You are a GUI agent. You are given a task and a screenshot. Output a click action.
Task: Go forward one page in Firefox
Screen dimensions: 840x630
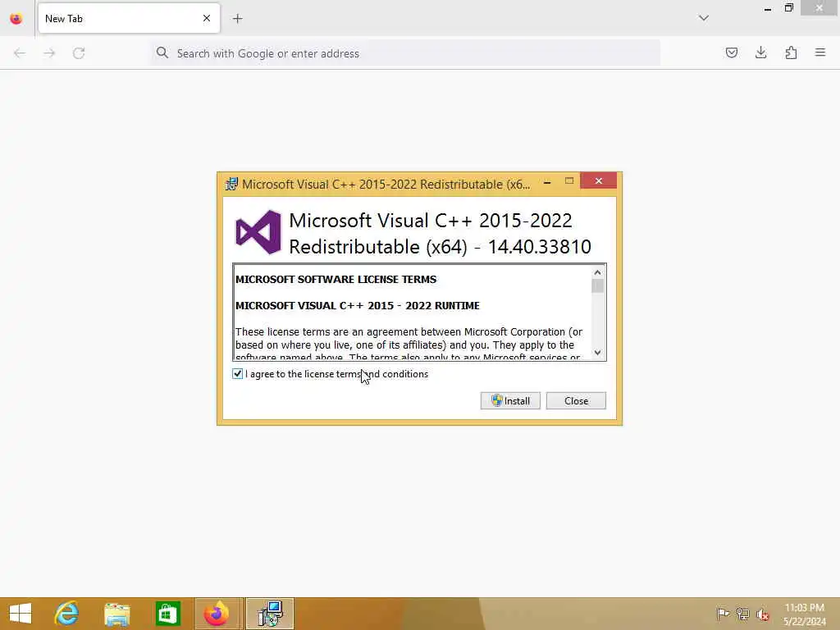49,53
